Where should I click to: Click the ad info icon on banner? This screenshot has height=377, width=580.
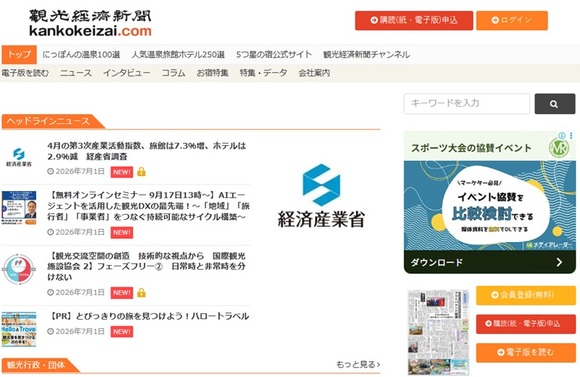coord(562,135)
